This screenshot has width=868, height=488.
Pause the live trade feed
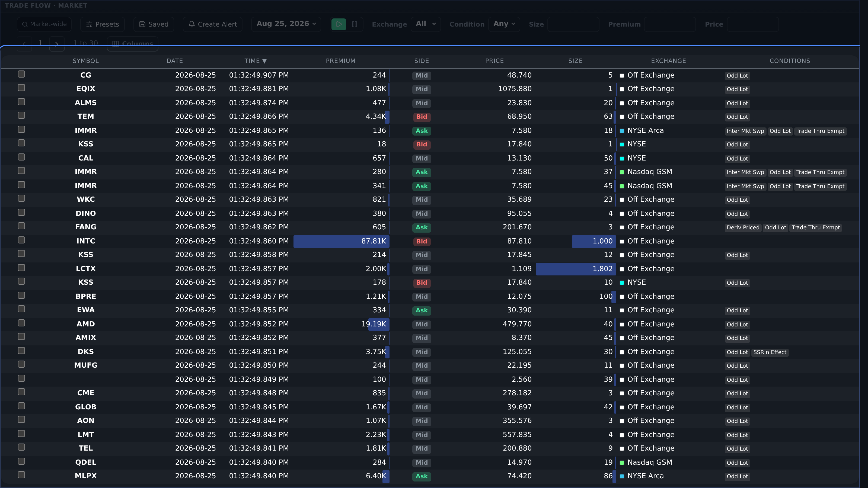pos(355,24)
